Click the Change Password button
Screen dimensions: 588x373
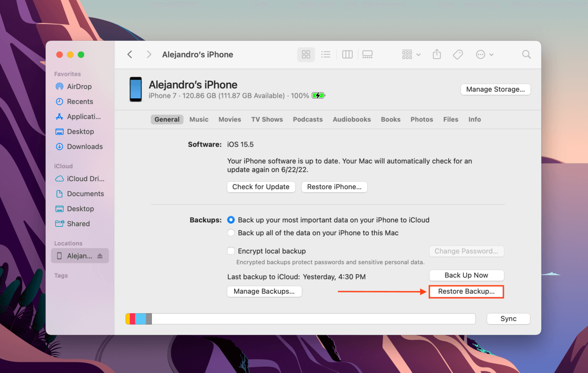pyautogui.click(x=466, y=251)
